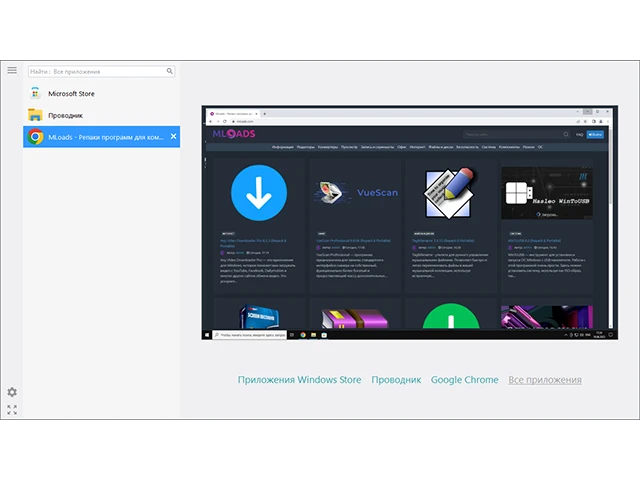Open settings via the gear icon
Viewport: 640px width, 480px height.
coord(12,392)
